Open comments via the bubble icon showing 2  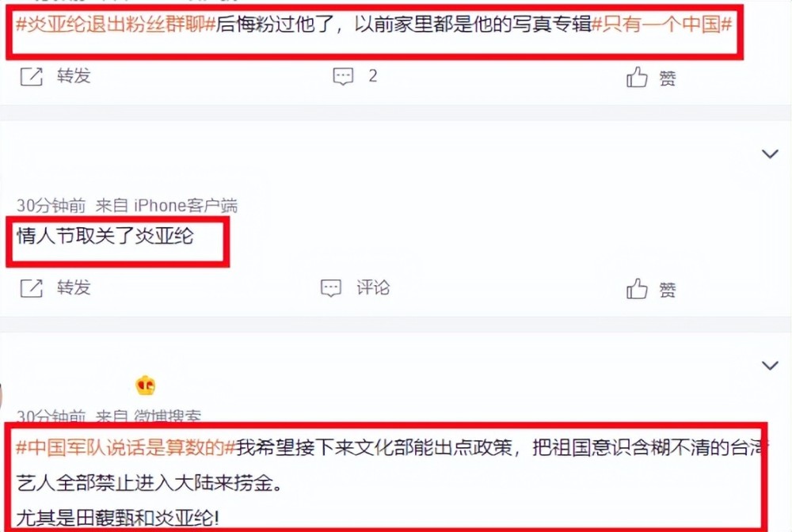tap(343, 77)
